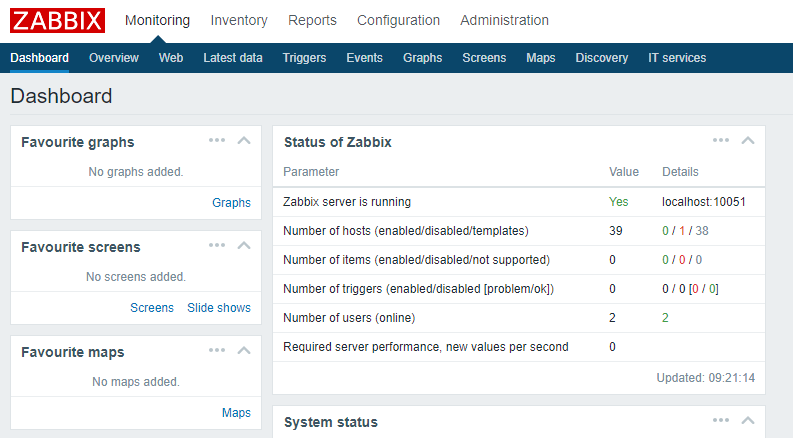Open the Monitoring main menu
The width and height of the screenshot is (793, 438).
tap(157, 20)
